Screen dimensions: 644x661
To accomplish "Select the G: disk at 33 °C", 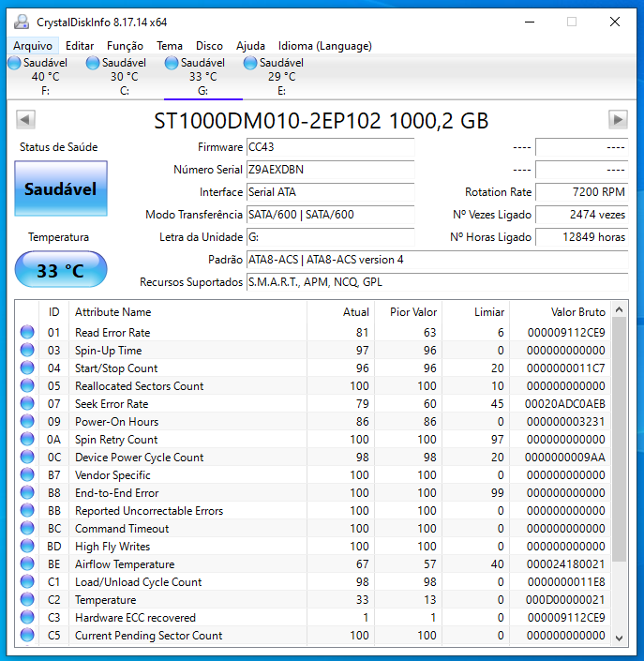I will (x=202, y=76).
